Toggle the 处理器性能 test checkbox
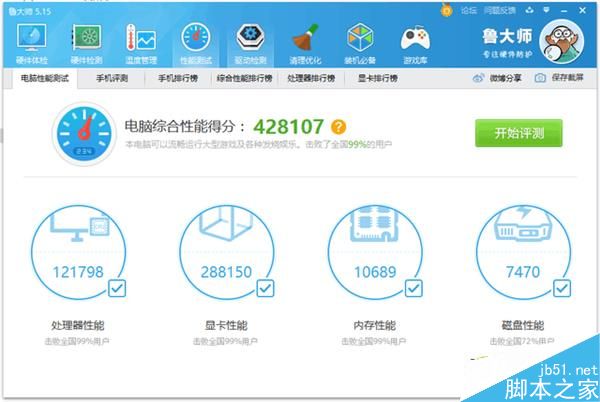600x402 pixels. tap(117, 288)
